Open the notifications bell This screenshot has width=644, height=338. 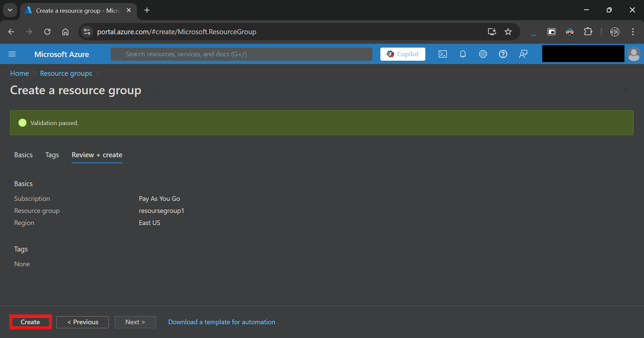pos(463,54)
